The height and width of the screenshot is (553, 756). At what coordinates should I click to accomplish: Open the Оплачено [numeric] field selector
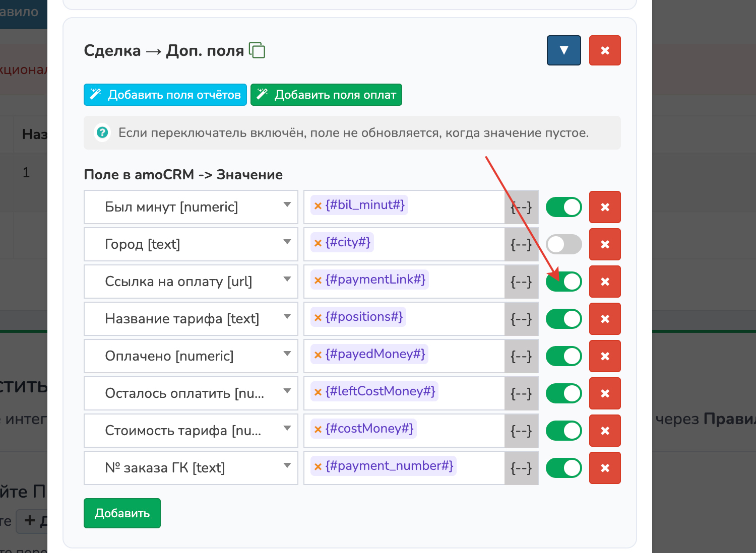(x=191, y=356)
